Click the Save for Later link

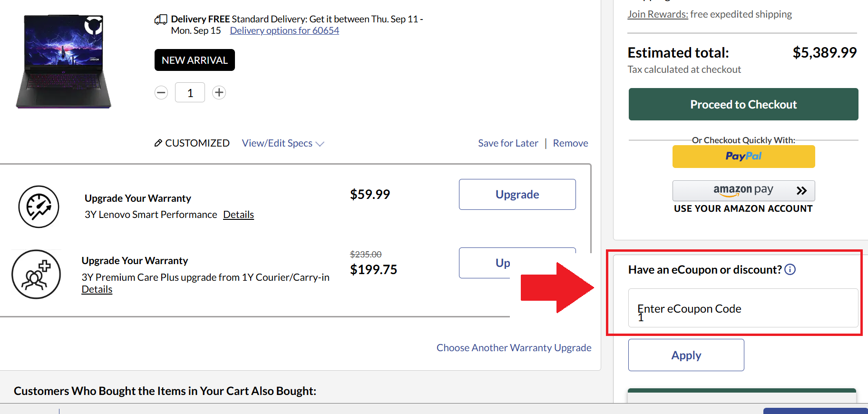click(508, 143)
